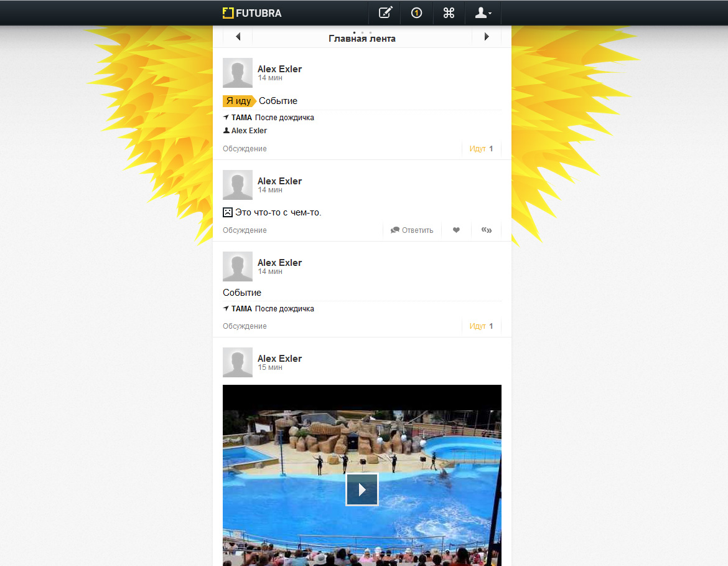The width and height of the screenshot is (728, 566).
Task: Toggle the 'Я иду' attendance tag
Action: 238,101
